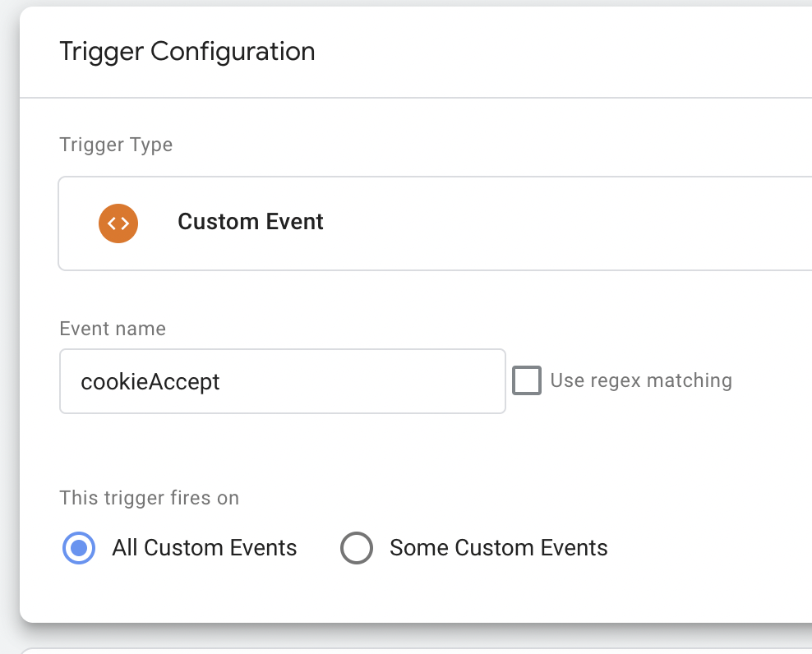
Task: Click the Trigger Type label
Action: pos(116,145)
